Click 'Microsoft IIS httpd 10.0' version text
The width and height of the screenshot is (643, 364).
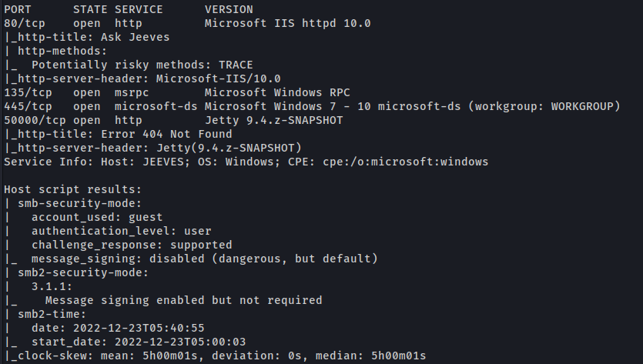287,23
